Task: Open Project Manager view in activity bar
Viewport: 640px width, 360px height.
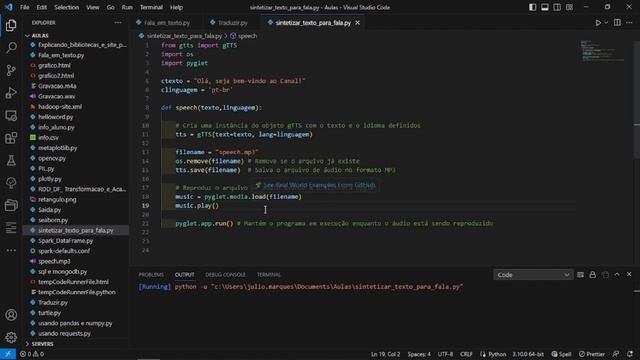Action: (11, 205)
